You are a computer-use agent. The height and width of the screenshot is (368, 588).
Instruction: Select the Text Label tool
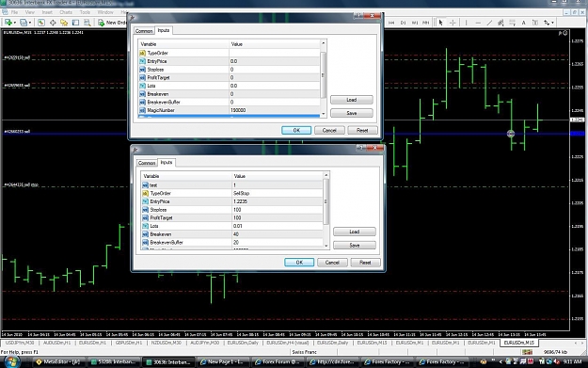pos(535,23)
